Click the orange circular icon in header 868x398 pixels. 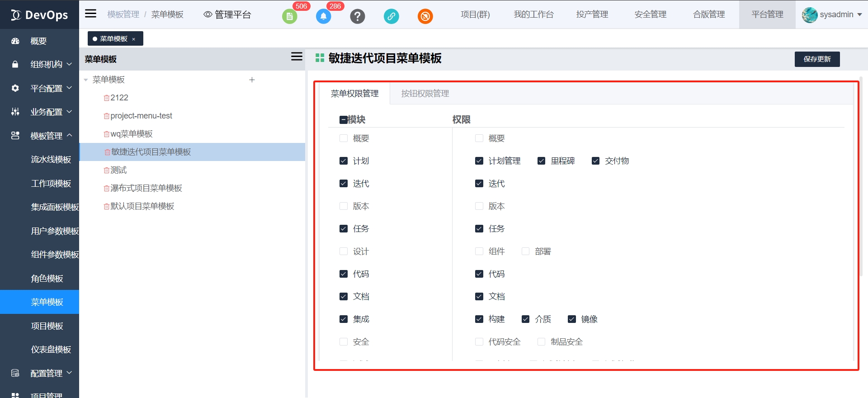(425, 17)
